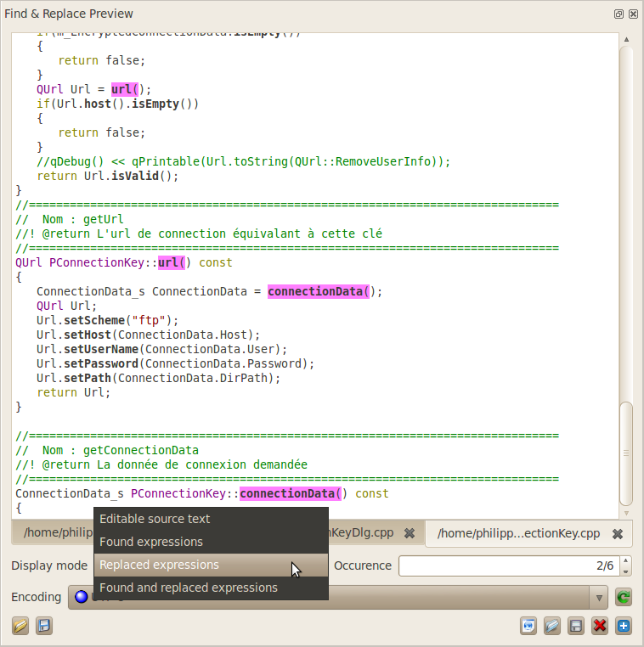The height and width of the screenshot is (647, 644).
Task: Click the open folder icon at bottom right
Action: [x=552, y=626]
